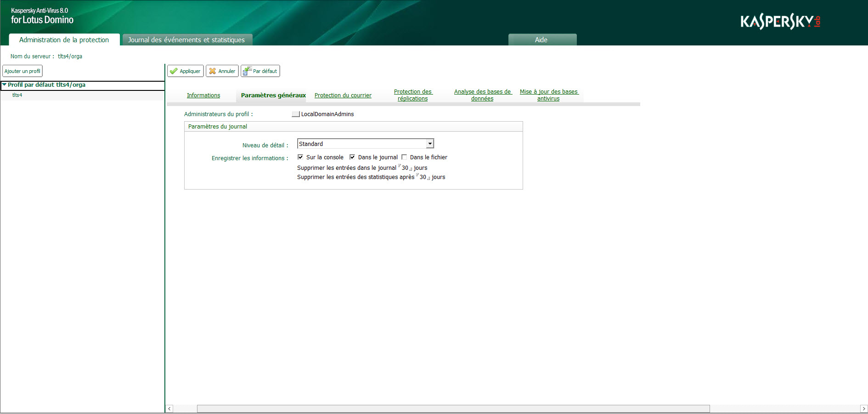868x414 pixels.
Task: Switch to Journal des événements et statistiques
Action: tap(186, 40)
